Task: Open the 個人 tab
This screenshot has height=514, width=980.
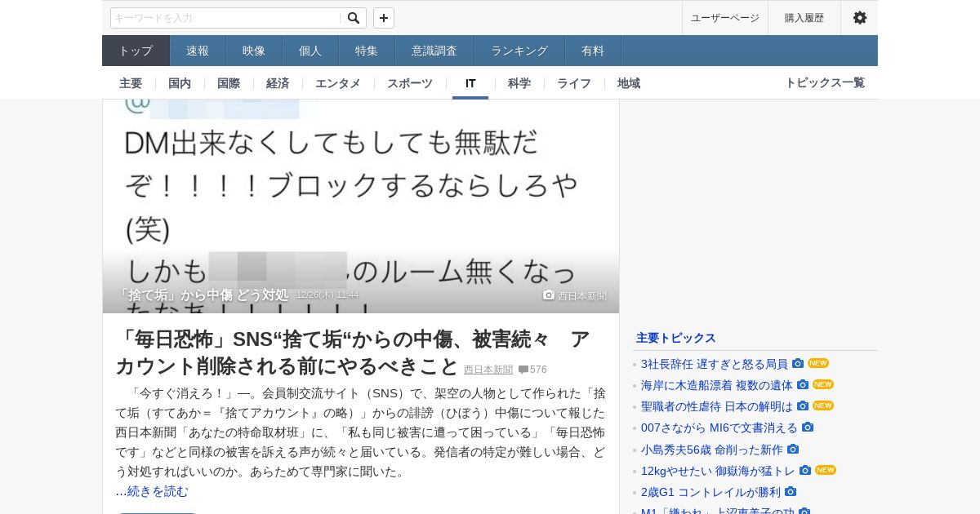Action: (x=310, y=51)
